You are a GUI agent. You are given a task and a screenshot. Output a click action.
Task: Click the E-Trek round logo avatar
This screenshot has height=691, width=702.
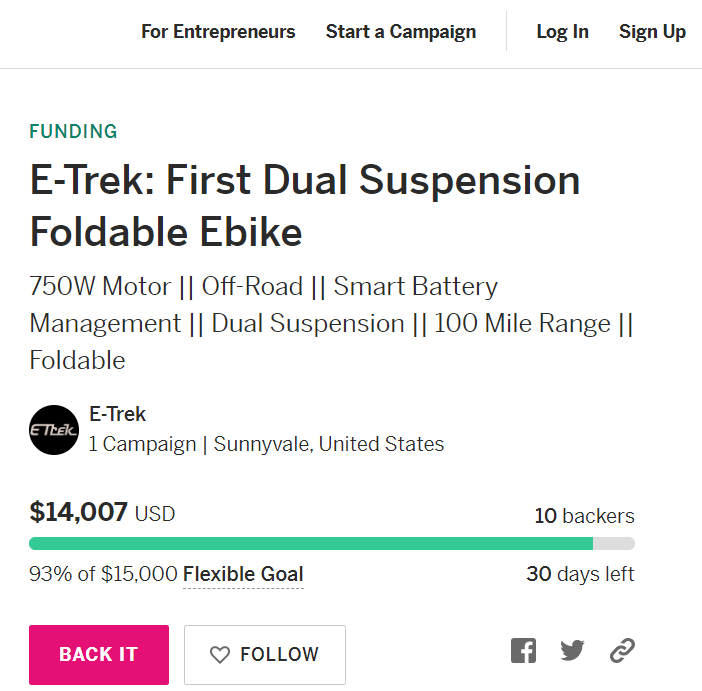54,430
